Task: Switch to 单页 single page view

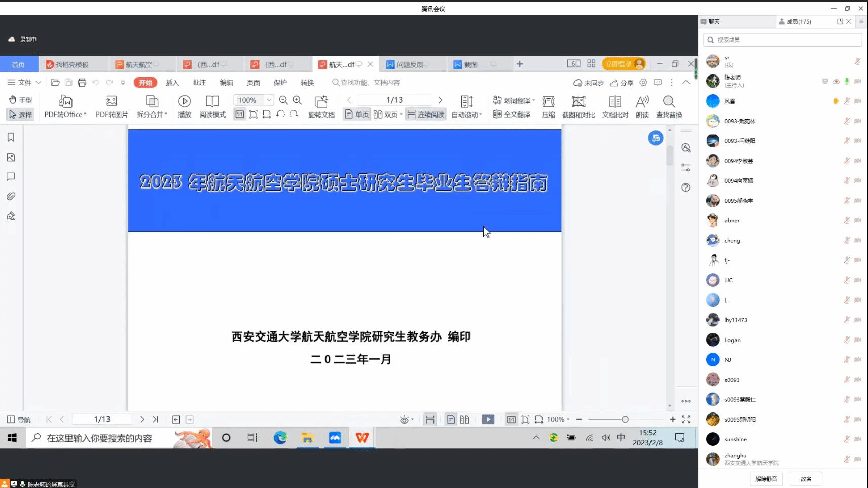Action: [x=357, y=115]
